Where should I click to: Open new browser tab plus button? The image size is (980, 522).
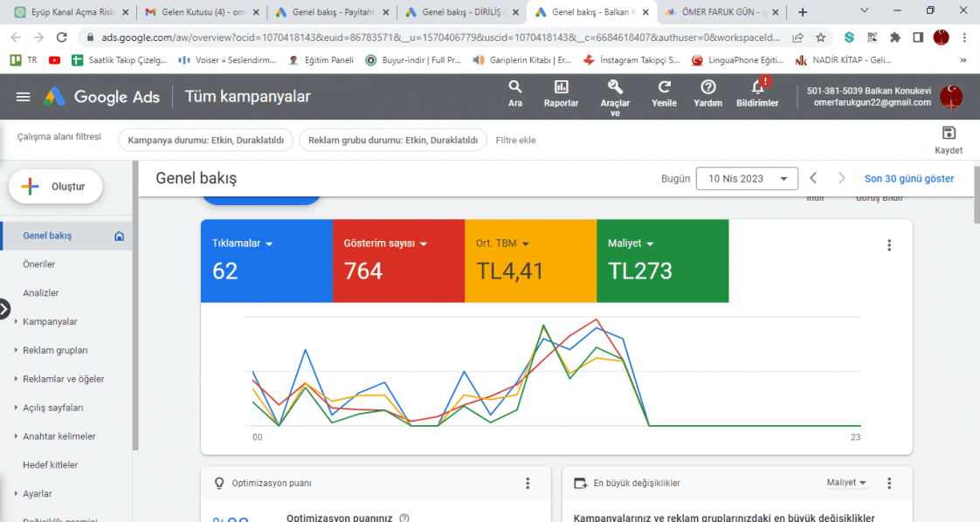(803, 12)
